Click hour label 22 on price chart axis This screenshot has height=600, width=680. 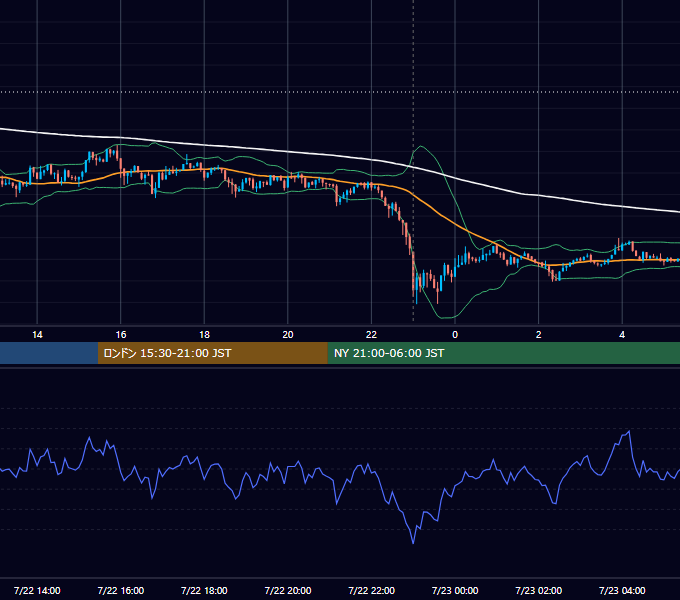pyautogui.click(x=371, y=335)
